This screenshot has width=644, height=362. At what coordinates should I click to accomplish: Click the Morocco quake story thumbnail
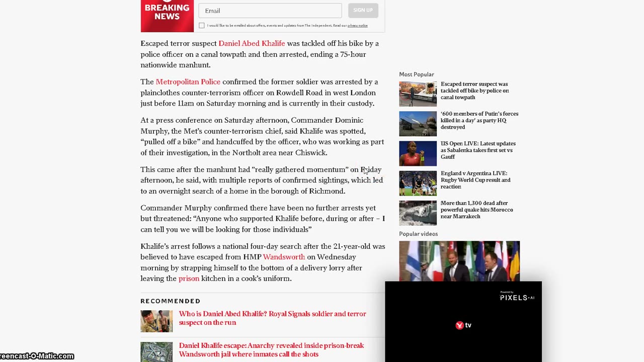[x=418, y=213]
